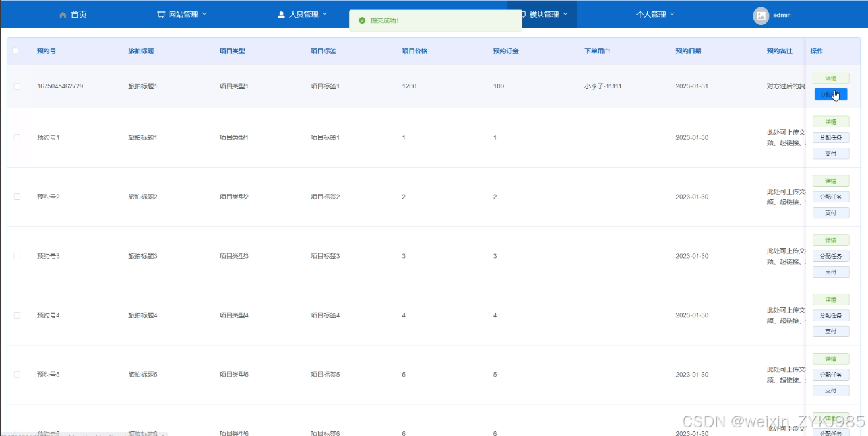Click 详情 button for 预约号5

(x=830, y=359)
